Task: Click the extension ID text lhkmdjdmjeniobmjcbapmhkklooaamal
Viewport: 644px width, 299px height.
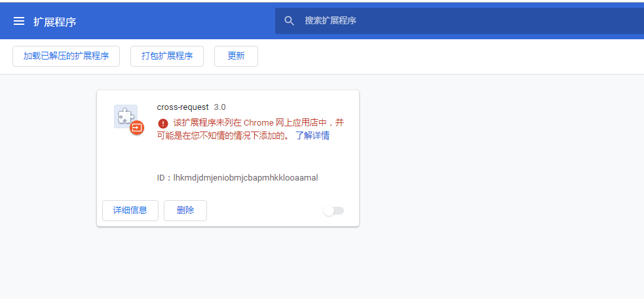Action: click(x=246, y=178)
